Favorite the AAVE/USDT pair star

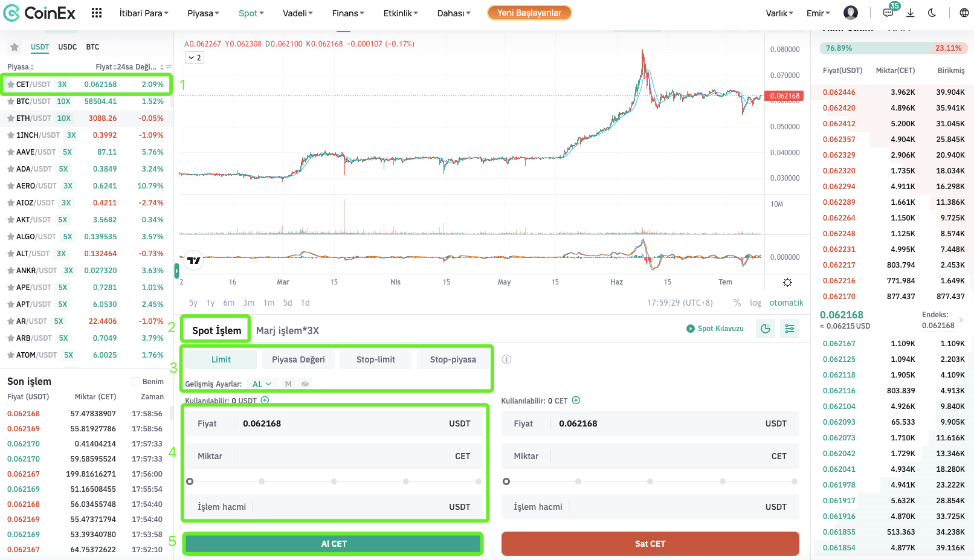10,152
